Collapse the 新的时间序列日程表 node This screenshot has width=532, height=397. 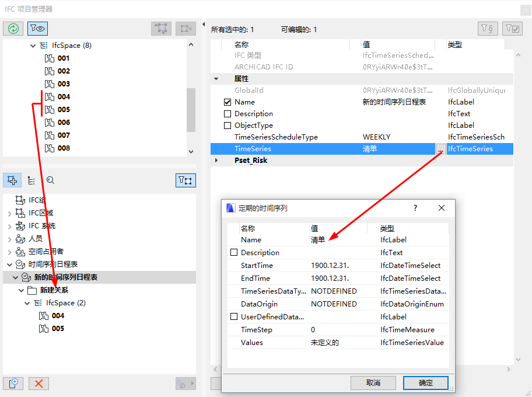pyautogui.click(x=15, y=277)
